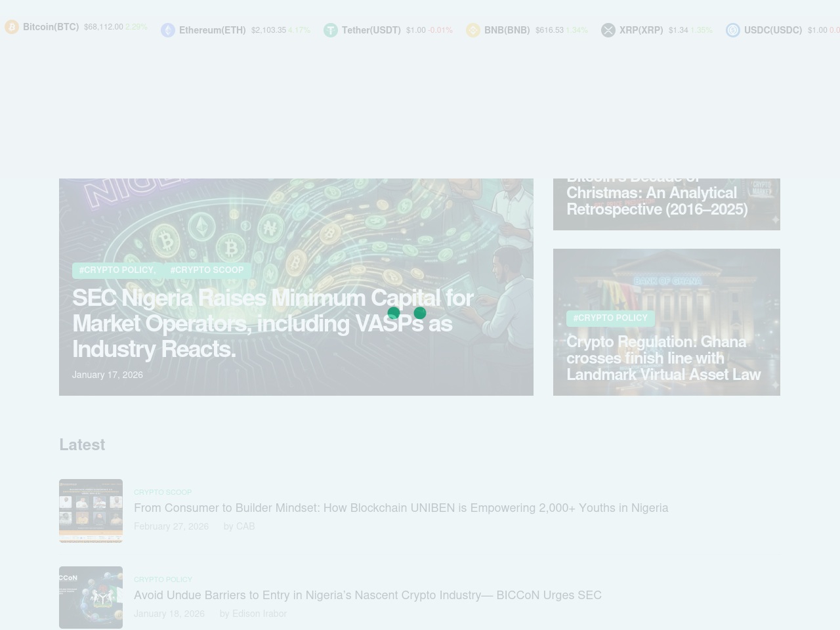
Task: Click Bitcoin's 2.29% change value
Action: point(136,27)
